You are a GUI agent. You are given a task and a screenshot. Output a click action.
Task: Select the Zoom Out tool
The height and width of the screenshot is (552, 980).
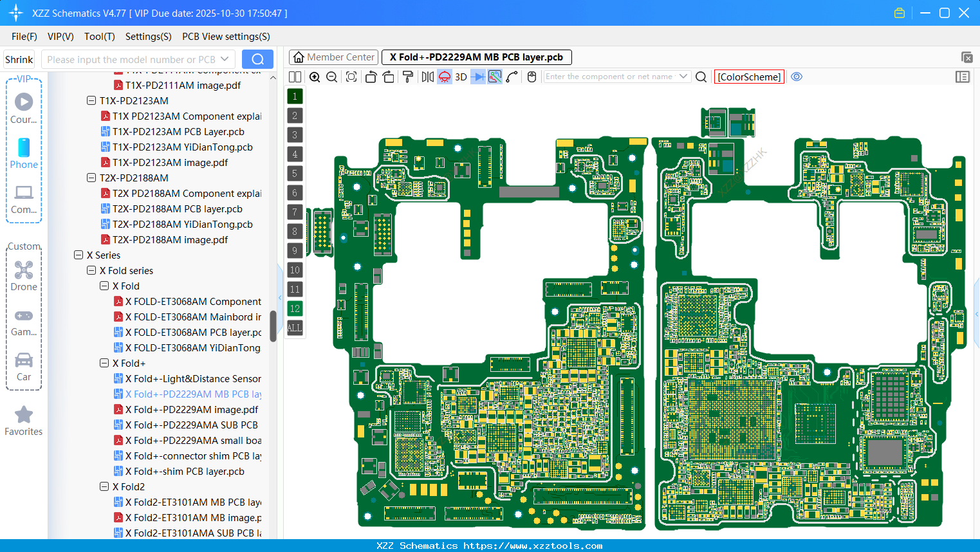pos(331,77)
